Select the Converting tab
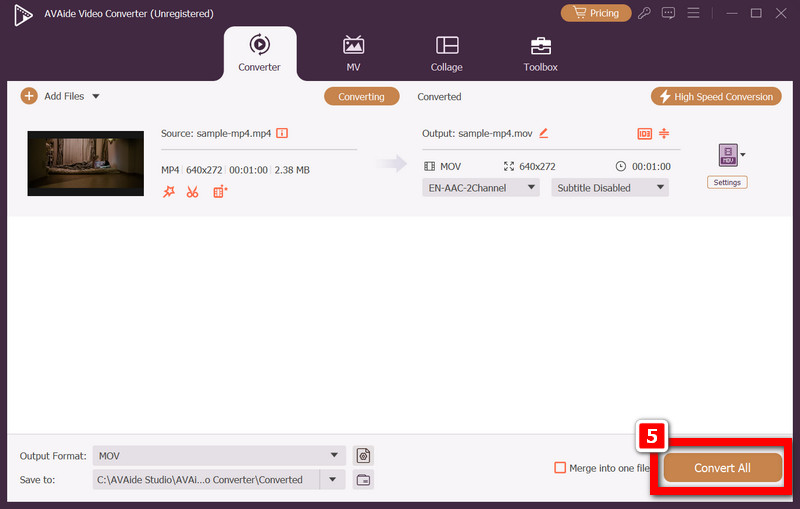Screen dimensions: 800x509 (361, 96)
